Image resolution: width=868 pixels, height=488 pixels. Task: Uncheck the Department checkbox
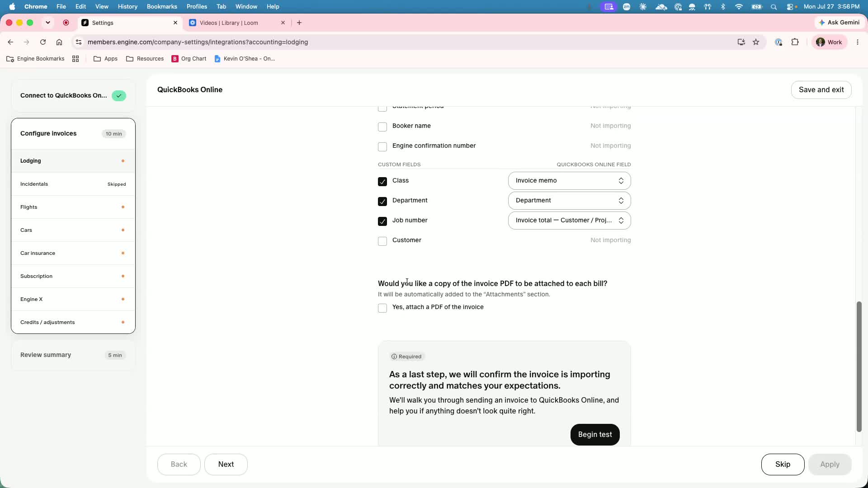[382, 202]
